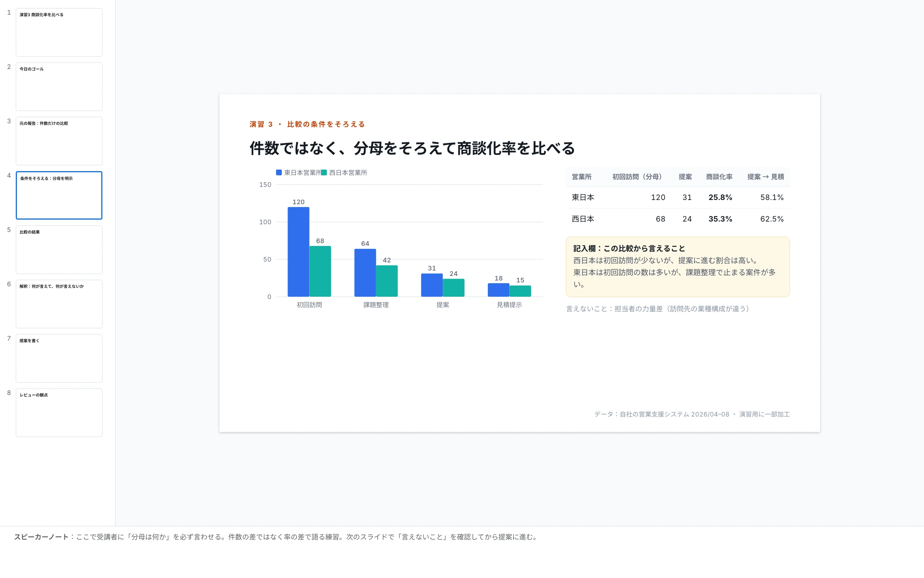Screen dimensions: 924x578
Task: Click the heading 記入欄：この比較から言えること
Action: [629, 249]
